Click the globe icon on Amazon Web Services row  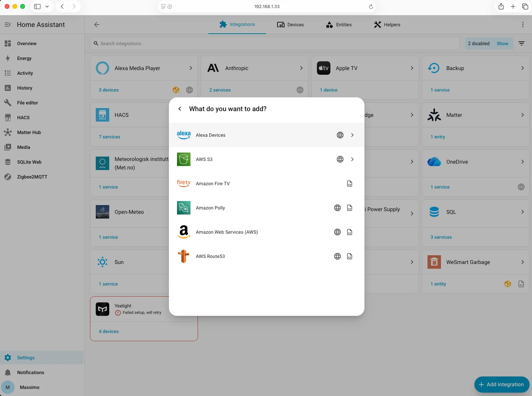(x=337, y=232)
